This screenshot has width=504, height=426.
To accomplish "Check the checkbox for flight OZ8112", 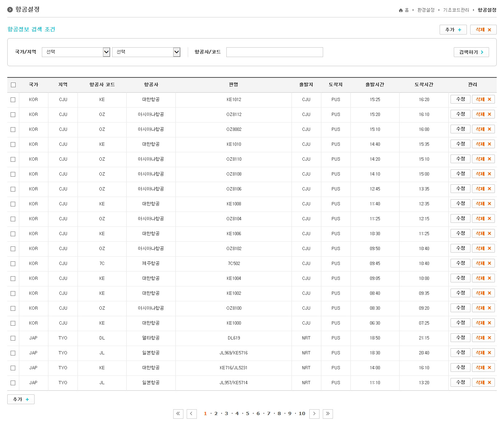I will [13, 114].
